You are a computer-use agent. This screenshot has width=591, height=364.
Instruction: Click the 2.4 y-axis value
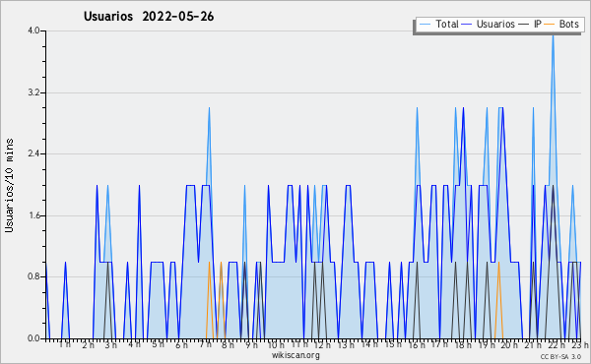[33, 153]
